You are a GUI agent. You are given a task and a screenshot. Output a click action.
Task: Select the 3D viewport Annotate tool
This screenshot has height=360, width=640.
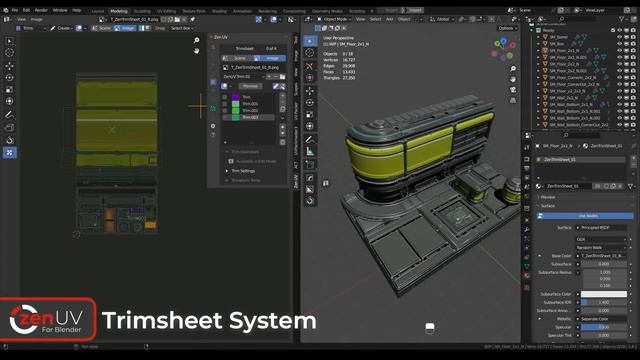310,140
